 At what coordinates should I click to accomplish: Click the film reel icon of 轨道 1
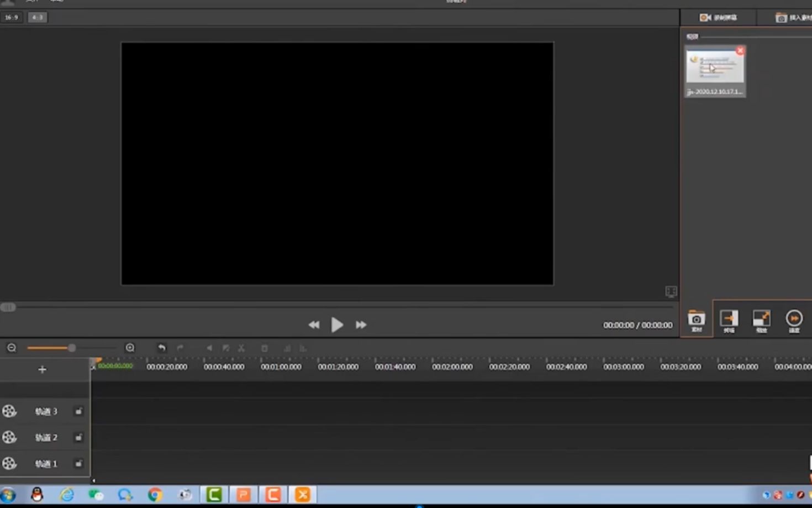coord(9,463)
